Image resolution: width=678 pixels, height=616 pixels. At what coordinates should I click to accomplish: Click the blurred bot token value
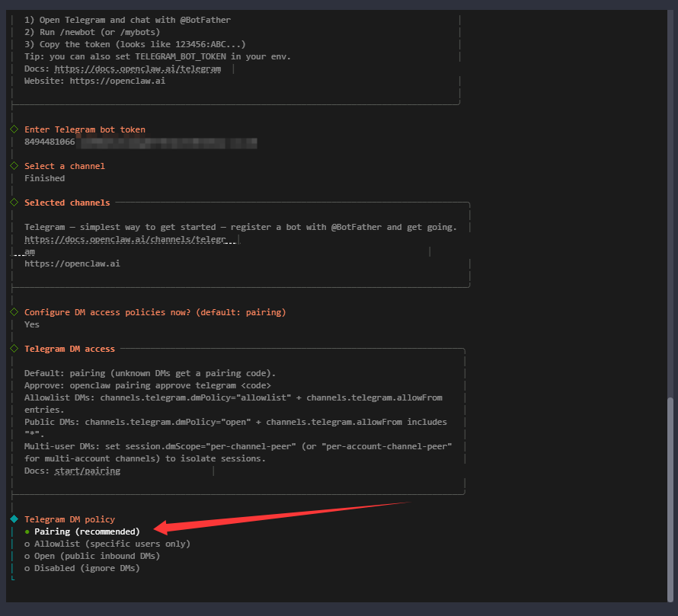pos(168,142)
